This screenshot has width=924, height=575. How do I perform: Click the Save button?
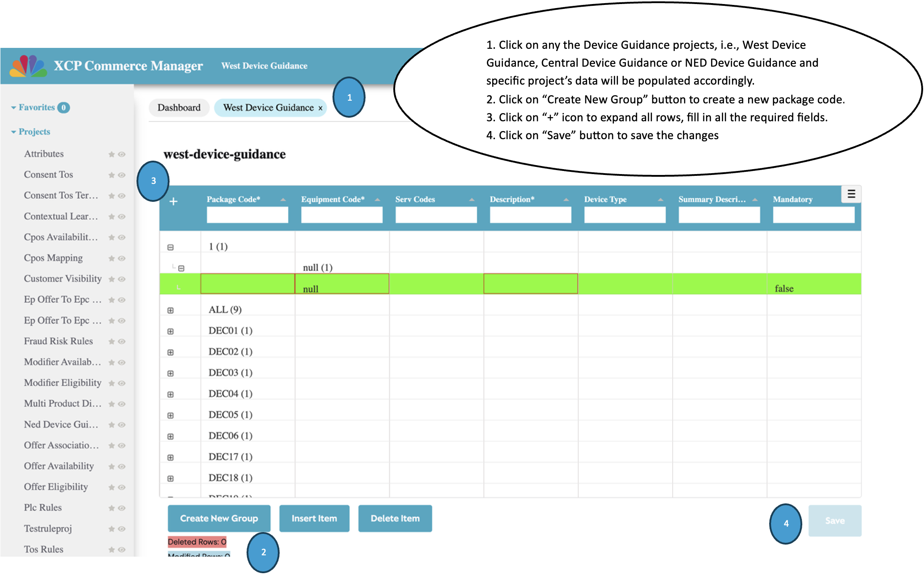835,521
